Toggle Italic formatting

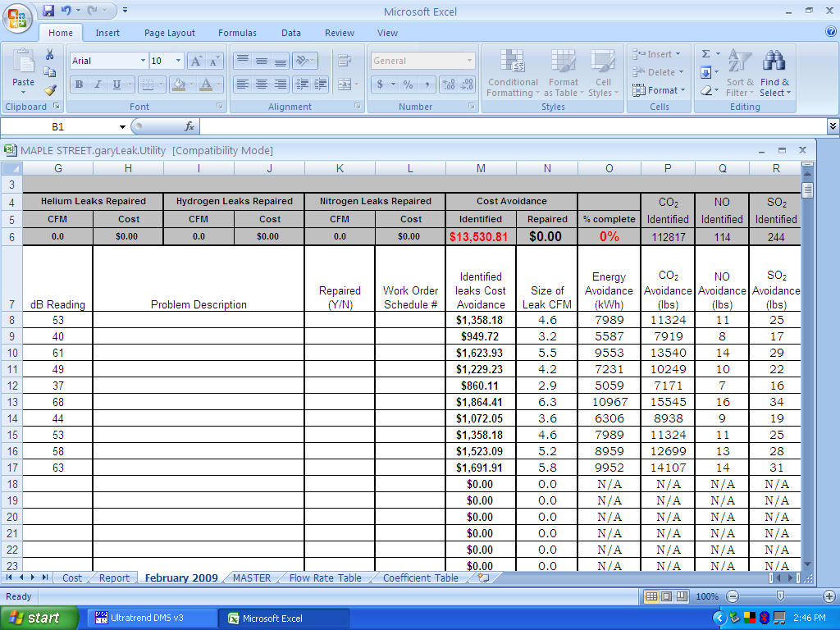click(x=98, y=84)
